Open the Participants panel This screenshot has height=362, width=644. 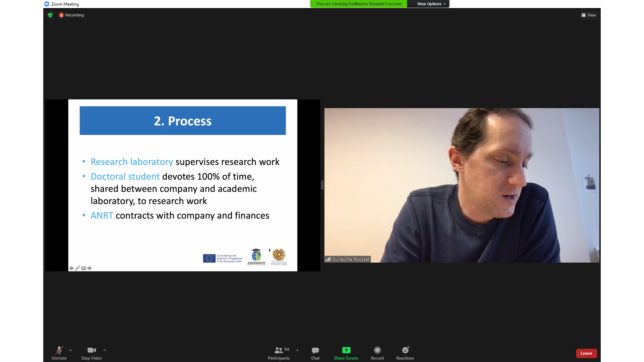click(278, 353)
